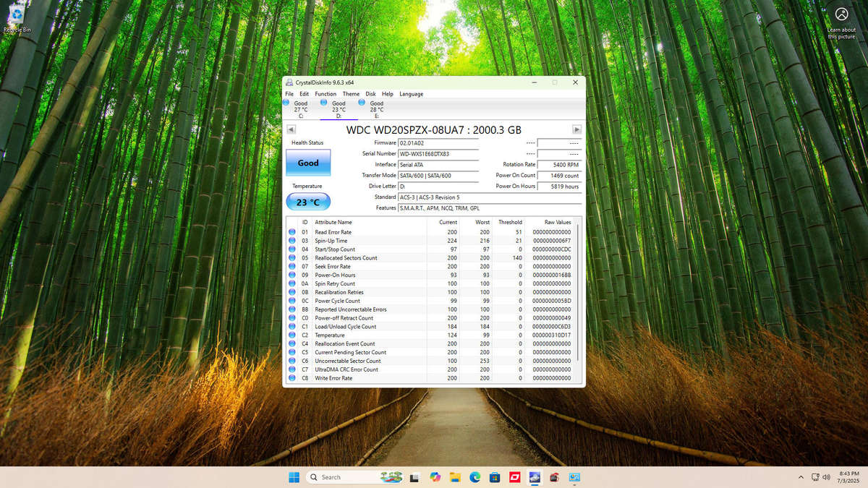Click the Raw Values column header
This screenshot has height=488, width=868.
pos(557,222)
